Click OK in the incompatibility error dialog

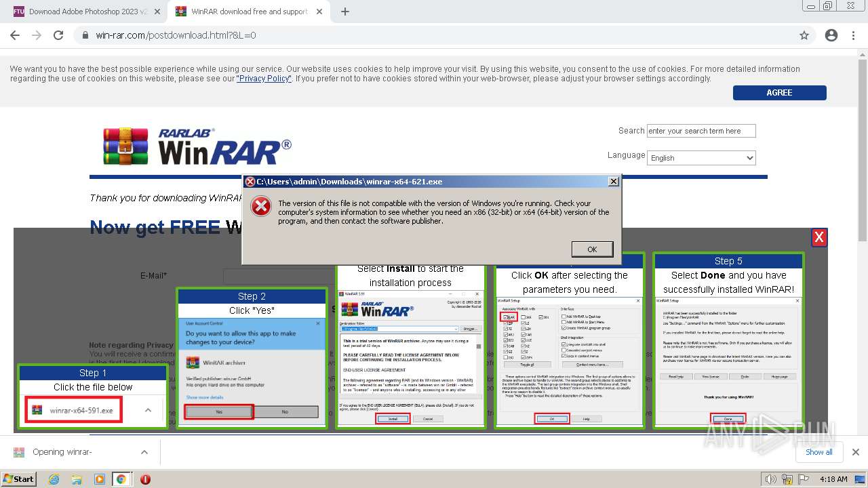[592, 249]
